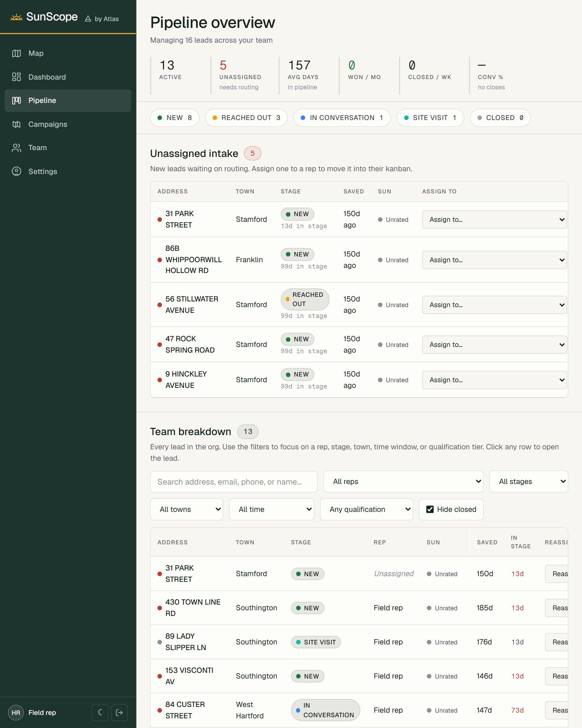Open Map from the sidebar
The image size is (582, 728).
(x=68, y=53)
